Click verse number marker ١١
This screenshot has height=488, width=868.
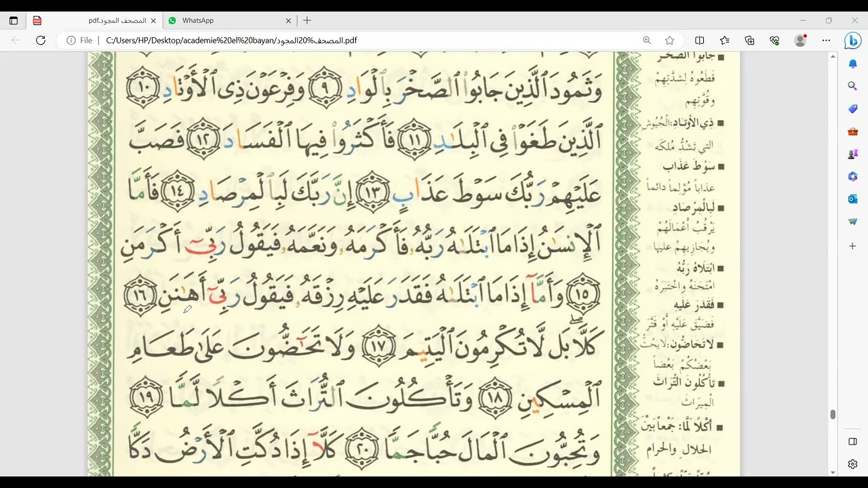pyautogui.click(x=415, y=140)
